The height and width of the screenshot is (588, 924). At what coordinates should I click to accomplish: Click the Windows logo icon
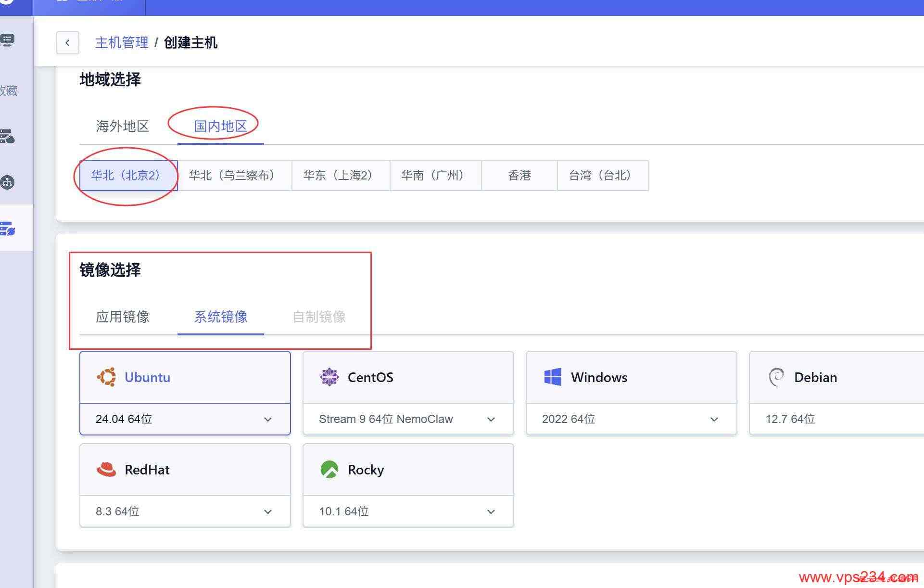[x=553, y=377]
